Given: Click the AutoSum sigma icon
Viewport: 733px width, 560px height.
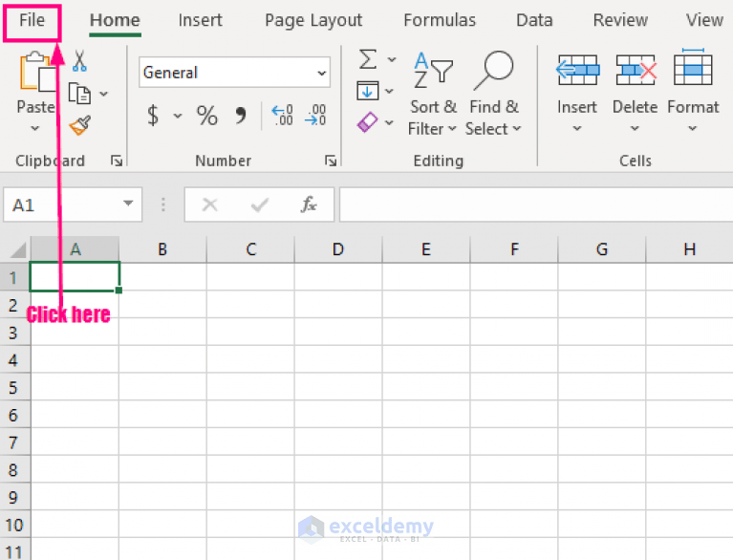Looking at the screenshot, I should click(368, 59).
